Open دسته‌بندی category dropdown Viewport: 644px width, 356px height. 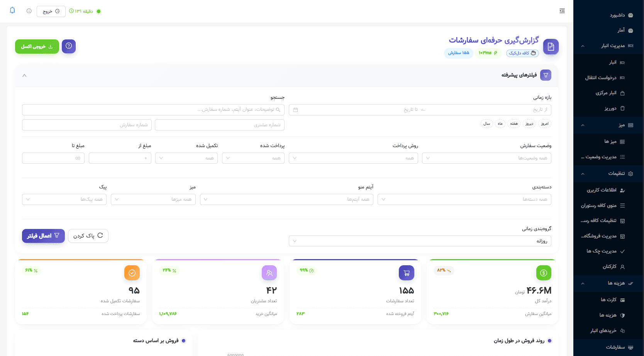click(464, 200)
